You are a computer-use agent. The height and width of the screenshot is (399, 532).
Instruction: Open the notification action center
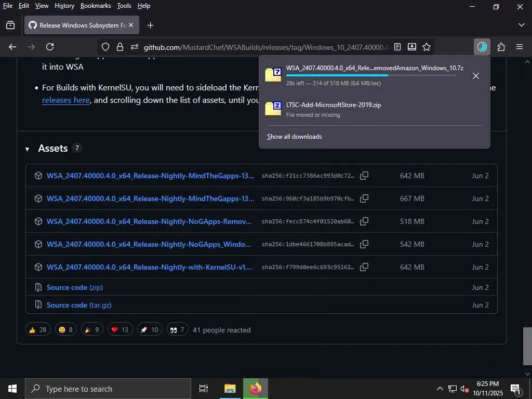(515, 390)
